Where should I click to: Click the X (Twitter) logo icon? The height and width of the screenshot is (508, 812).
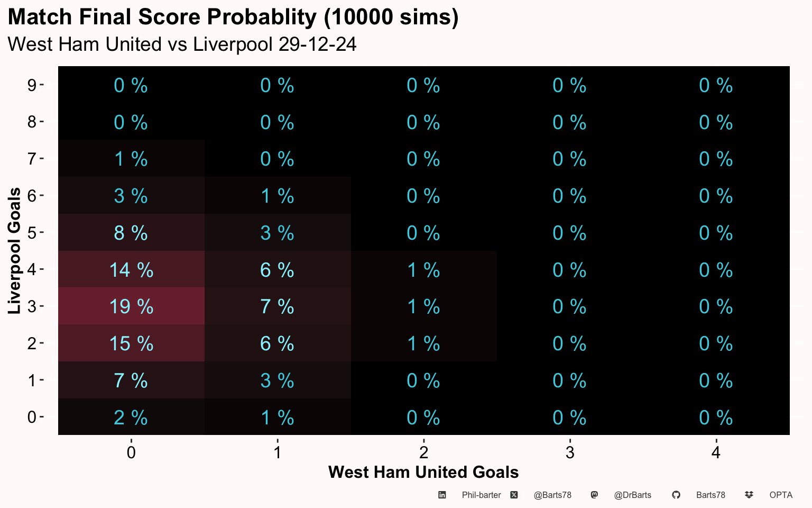point(514,495)
